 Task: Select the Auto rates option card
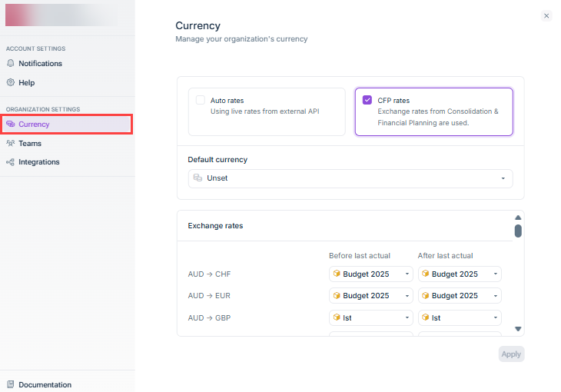pyautogui.click(x=267, y=111)
